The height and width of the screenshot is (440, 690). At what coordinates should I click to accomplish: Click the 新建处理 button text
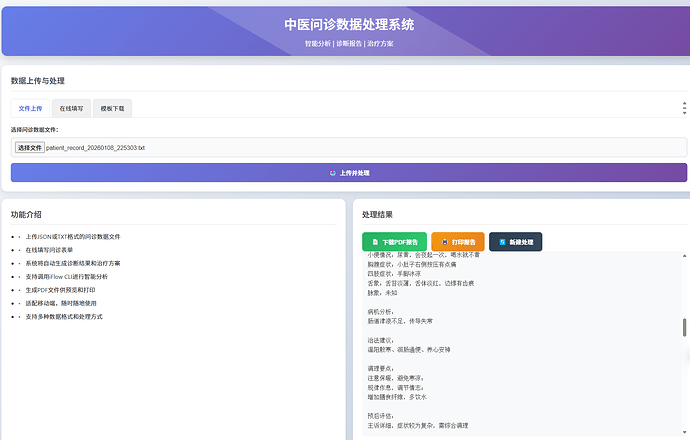click(521, 242)
